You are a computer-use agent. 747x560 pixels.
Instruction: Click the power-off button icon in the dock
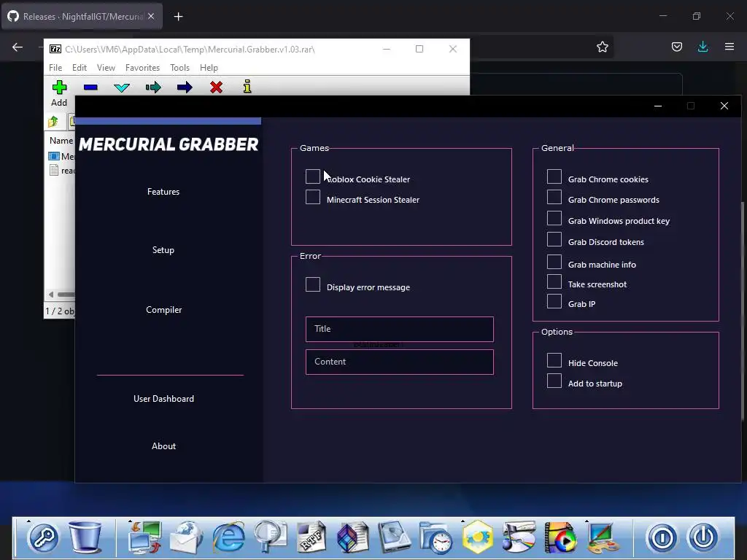point(703,538)
